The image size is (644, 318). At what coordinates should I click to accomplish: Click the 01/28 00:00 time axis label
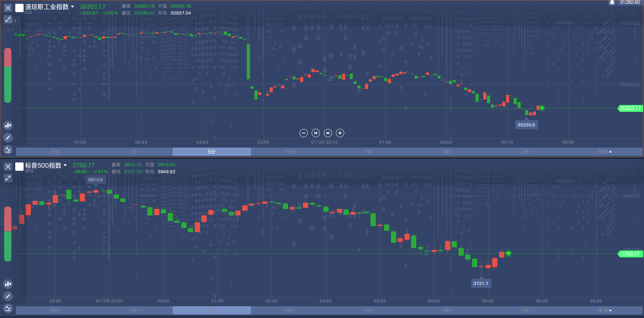(110, 301)
